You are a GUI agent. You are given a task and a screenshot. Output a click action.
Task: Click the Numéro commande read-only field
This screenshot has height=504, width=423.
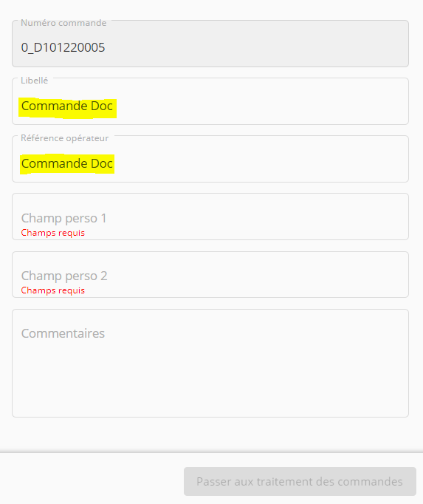[210, 44]
